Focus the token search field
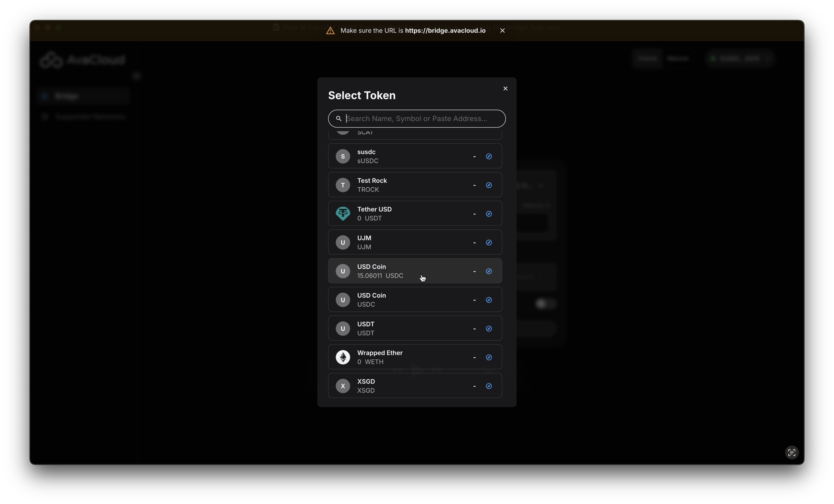 [420, 118]
